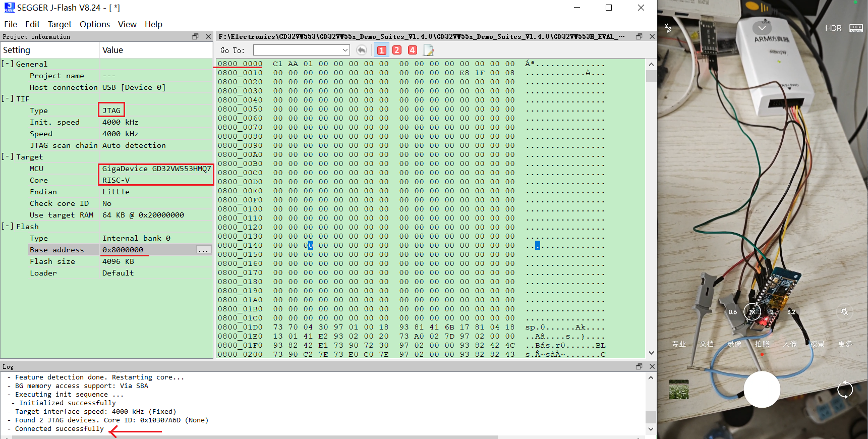Click memory view scrollbar down arrow
868x439 pixels.
tap(651, 353)
